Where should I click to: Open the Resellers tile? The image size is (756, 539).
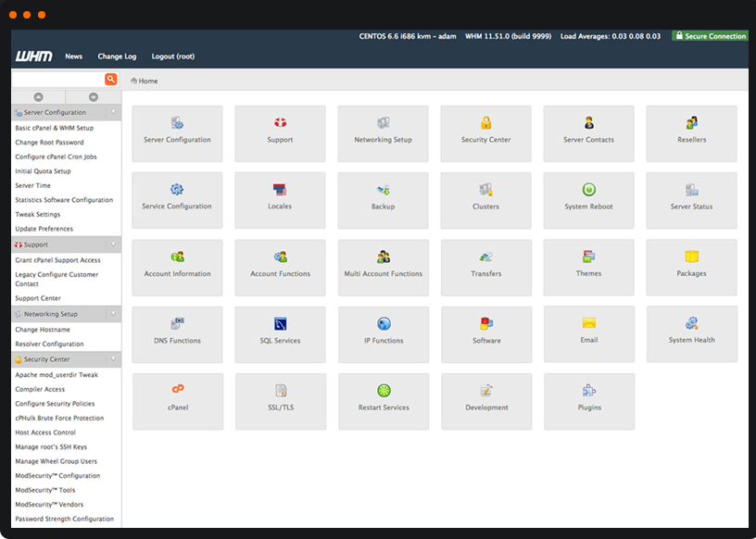pyautogui.click(x=691, y=133)
